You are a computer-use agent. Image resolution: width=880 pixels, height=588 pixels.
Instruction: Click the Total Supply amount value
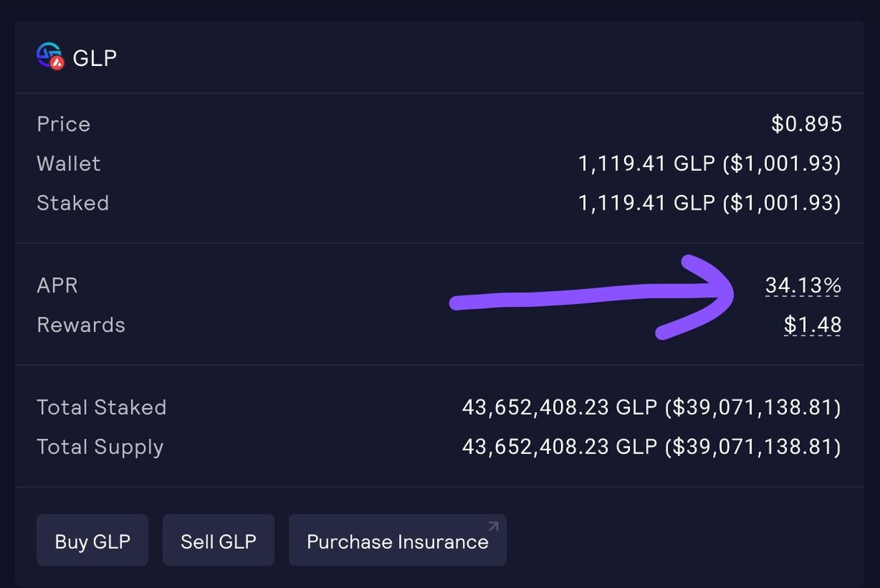(651, 447)
